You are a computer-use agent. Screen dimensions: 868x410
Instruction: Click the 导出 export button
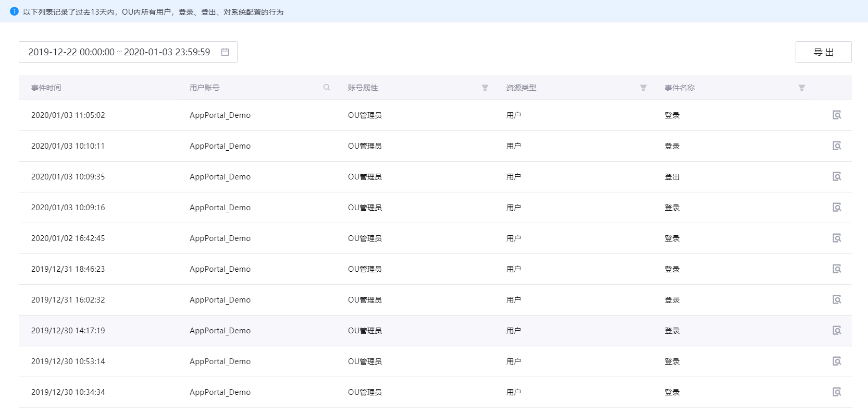pos(823,52)
